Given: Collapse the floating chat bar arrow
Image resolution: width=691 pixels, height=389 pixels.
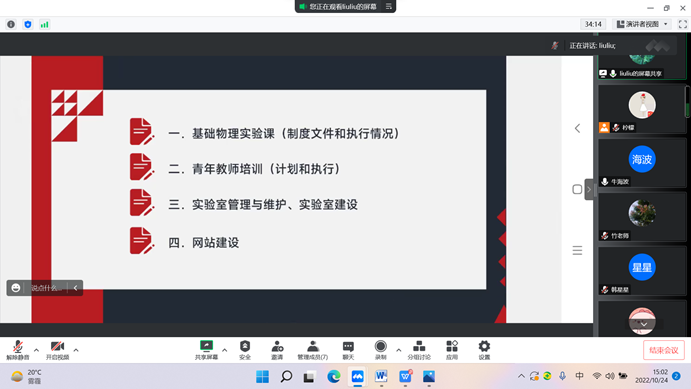Looking at the screenshot, I should tap(75, 288).
